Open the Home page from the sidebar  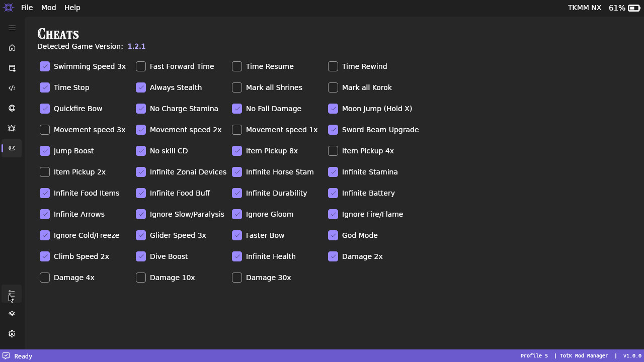point(12,47)
